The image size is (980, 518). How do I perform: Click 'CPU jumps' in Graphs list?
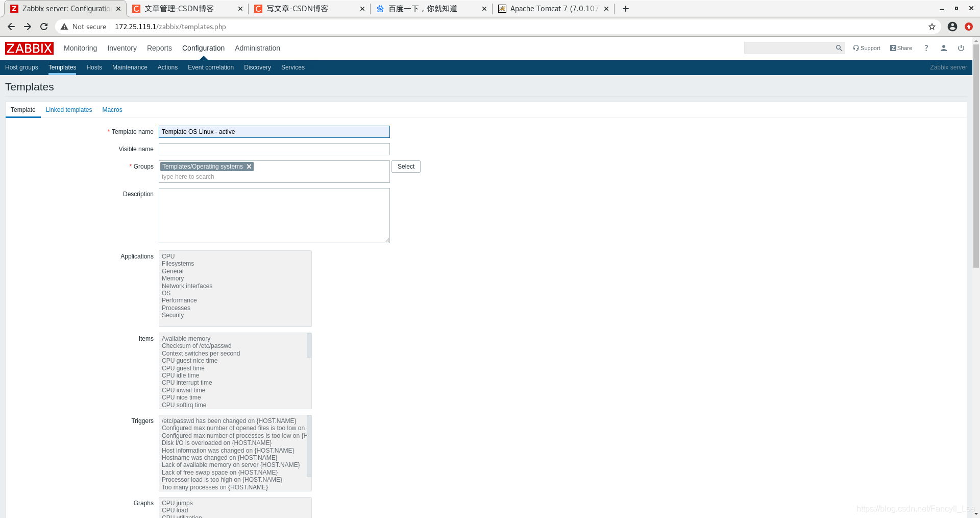[177, 503]
